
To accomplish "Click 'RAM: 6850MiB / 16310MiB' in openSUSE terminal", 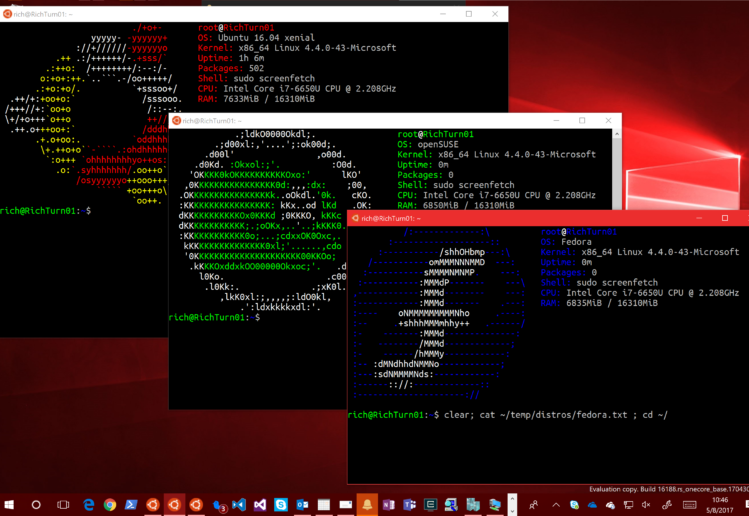I will click(456, 205).
